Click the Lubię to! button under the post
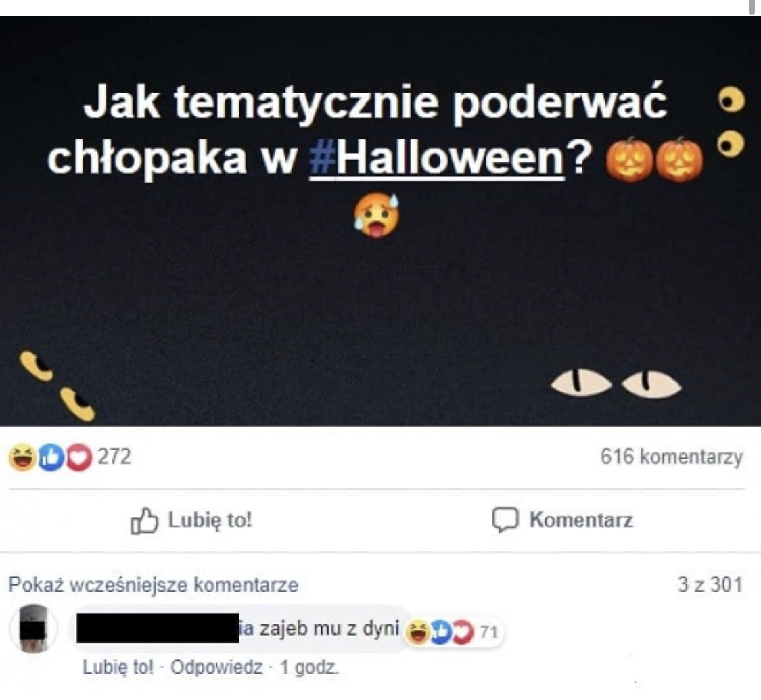This screenshot has width=761, height=700. point(191,520)
